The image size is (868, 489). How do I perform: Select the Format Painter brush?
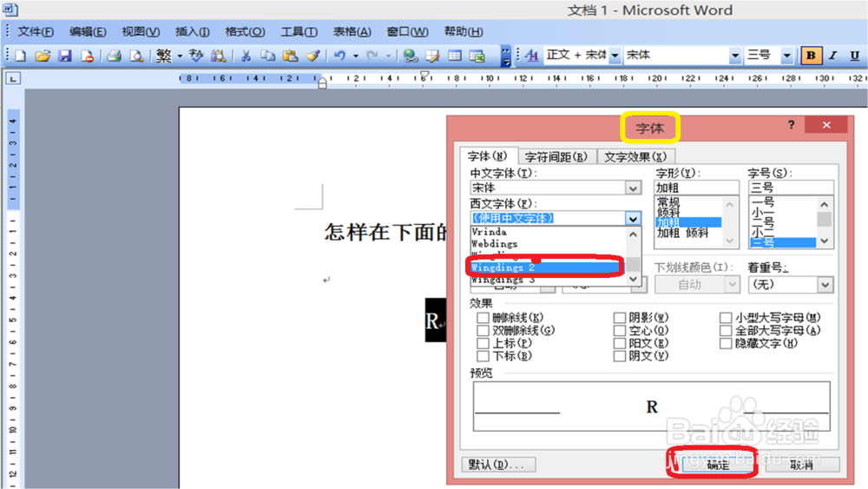313,56
